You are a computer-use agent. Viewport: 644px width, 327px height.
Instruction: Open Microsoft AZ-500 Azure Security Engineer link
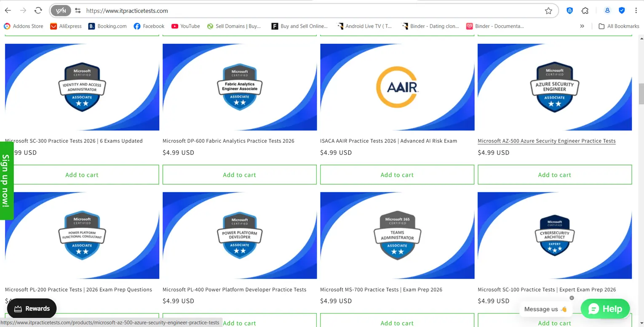[547, 141]
